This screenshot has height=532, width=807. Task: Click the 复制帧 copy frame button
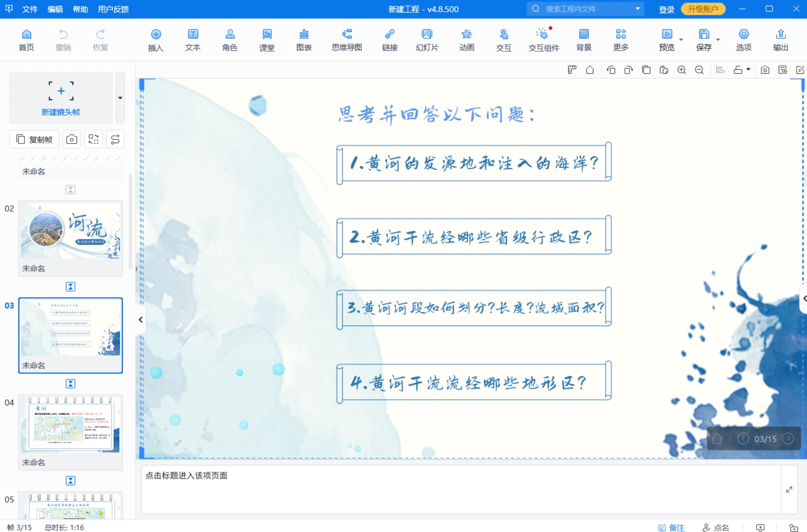click(x=34, y=139)
